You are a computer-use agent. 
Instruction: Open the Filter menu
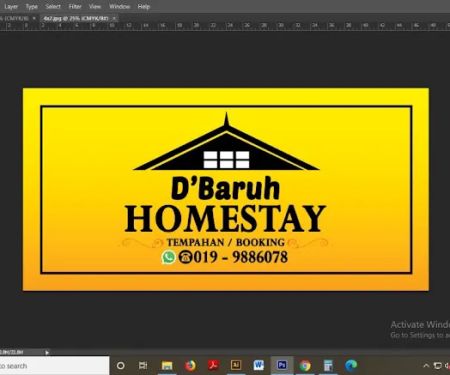tap(75, 6)
